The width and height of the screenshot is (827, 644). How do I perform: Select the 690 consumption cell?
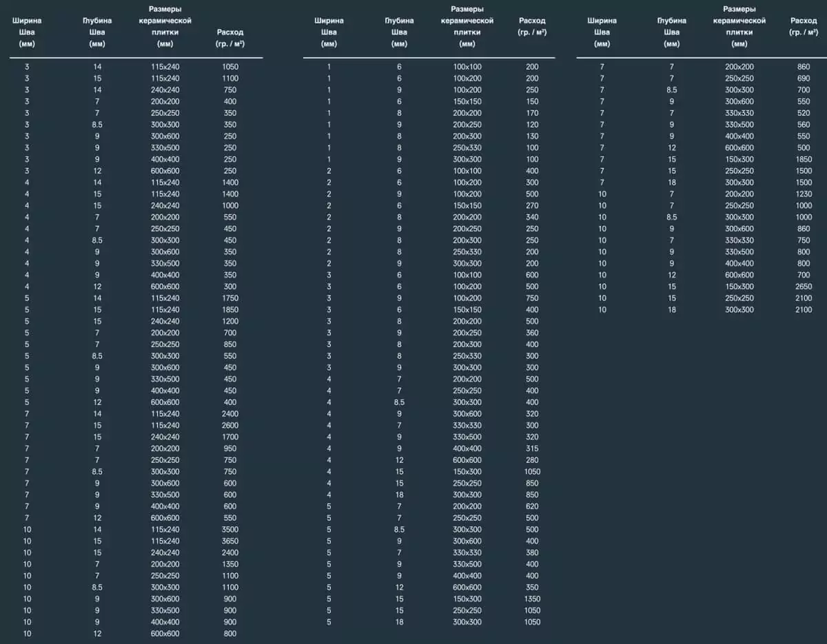point(804,79)
